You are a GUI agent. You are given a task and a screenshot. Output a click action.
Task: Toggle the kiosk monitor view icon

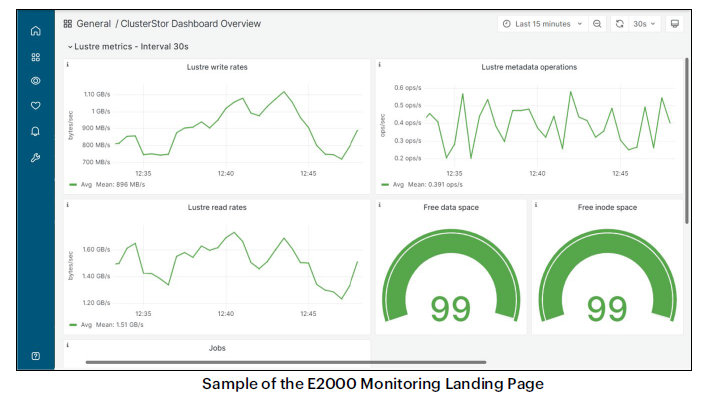674,24
